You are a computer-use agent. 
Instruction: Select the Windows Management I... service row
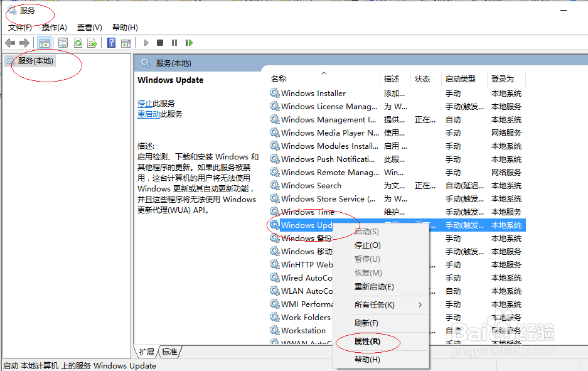pyautogui.click(x=397, y=120)
